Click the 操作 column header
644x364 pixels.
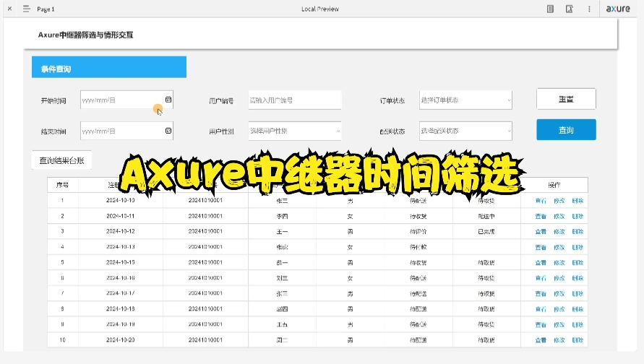click(554, 185)
